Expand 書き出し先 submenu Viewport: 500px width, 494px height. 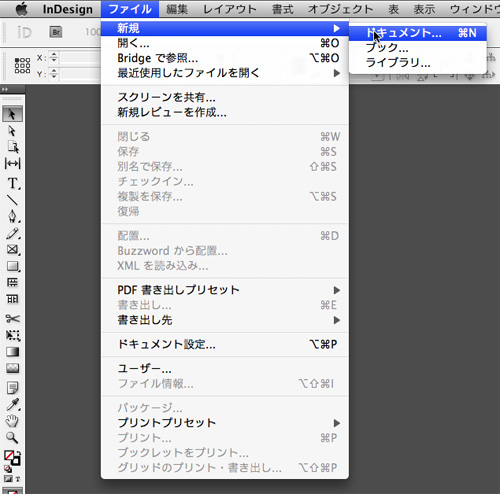[x=225, y=320]
